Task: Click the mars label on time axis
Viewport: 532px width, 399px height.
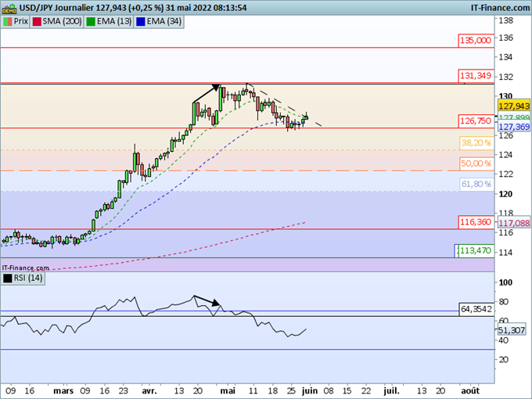Action: click(x=63, y=391)
